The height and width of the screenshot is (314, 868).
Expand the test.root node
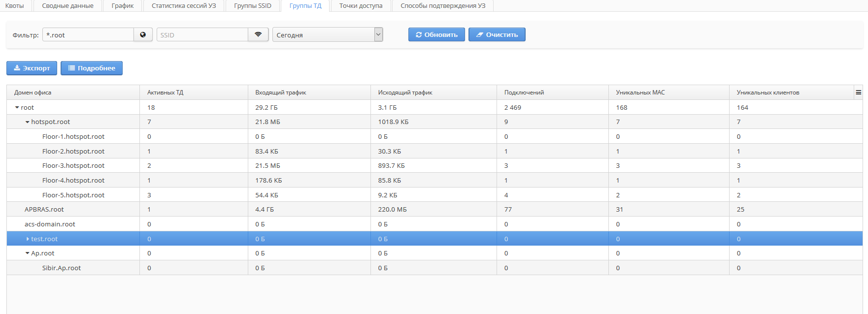click(x=28, y=239)
